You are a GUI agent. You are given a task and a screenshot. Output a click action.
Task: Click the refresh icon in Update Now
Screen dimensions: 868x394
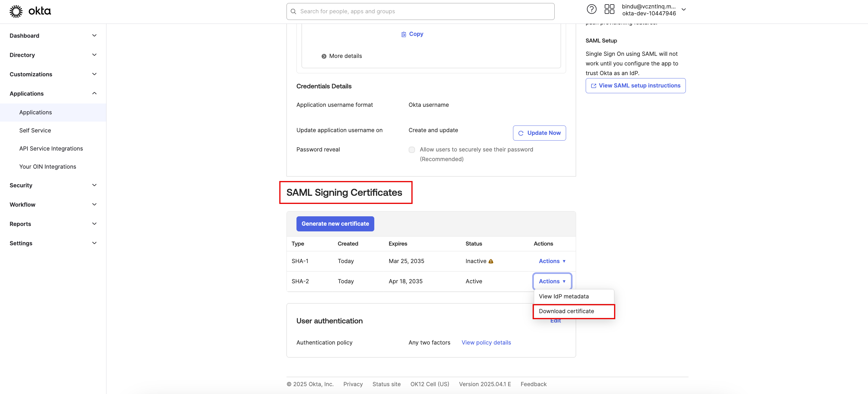point(521,133)
